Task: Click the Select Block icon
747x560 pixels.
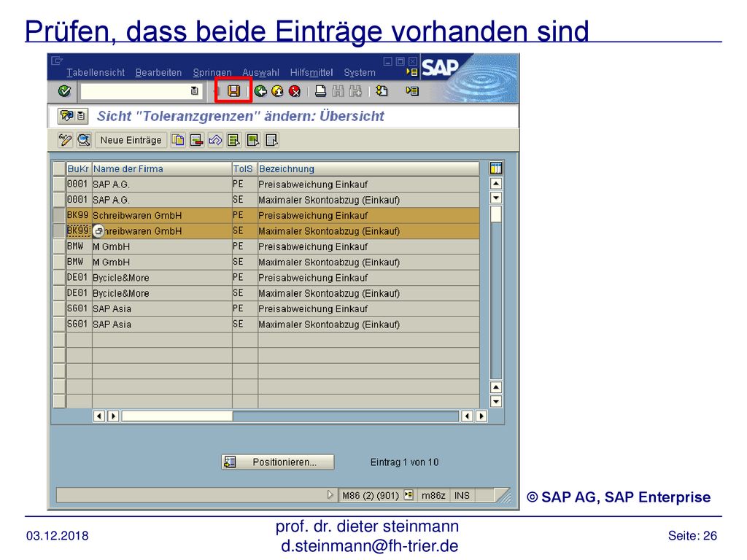Action: pyautogui.click(x=253, y=140)
